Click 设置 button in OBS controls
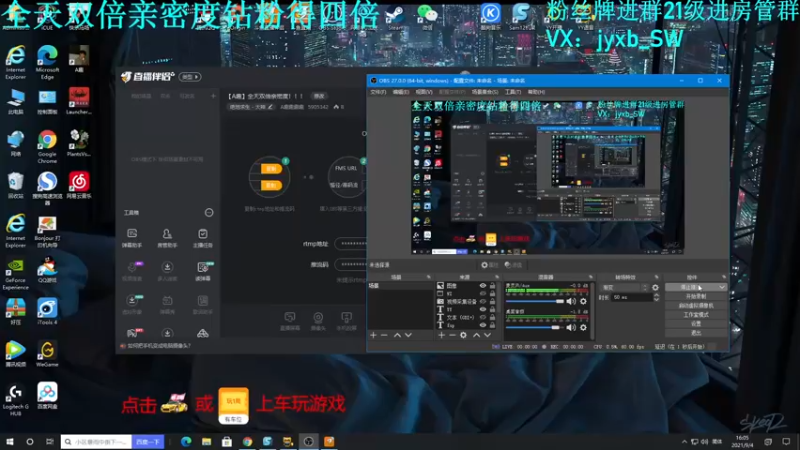 coord(696,324)
